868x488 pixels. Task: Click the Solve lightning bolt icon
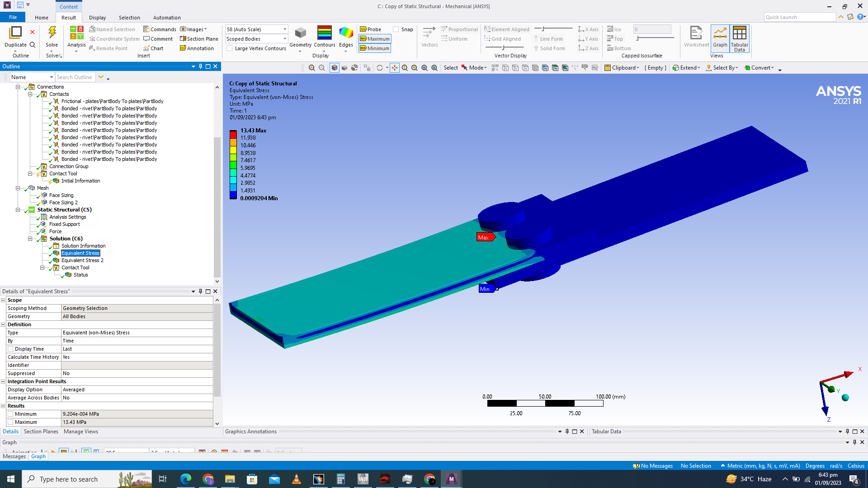click(x=52, y=32)
